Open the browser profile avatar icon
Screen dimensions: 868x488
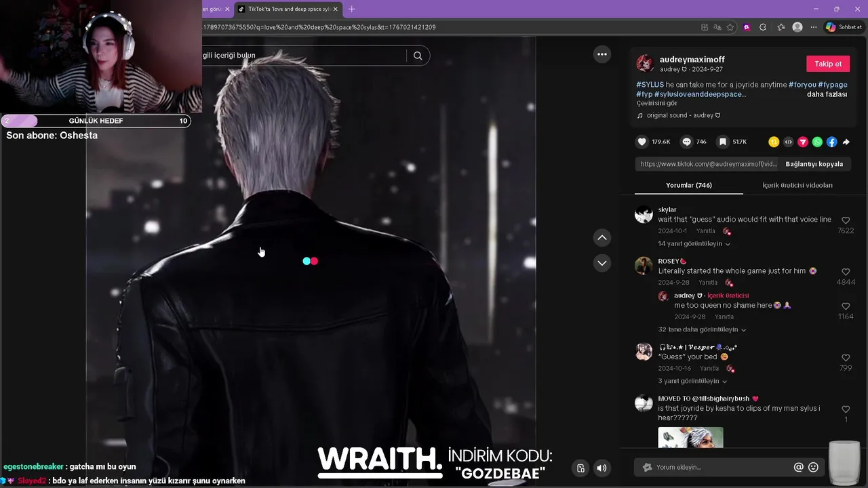point(797,27)
